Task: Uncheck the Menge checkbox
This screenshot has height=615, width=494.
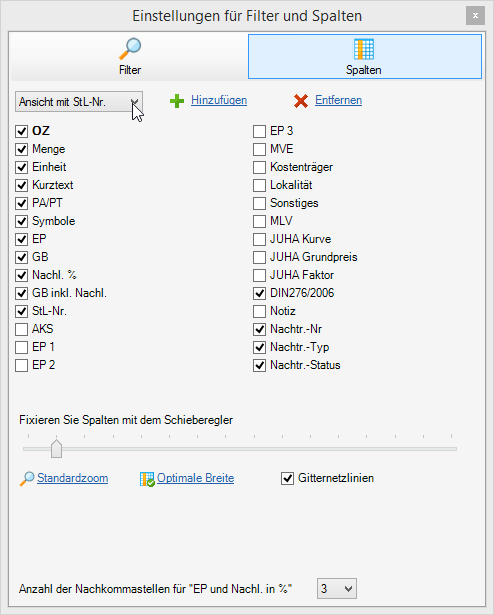Action: pos(22,149)
